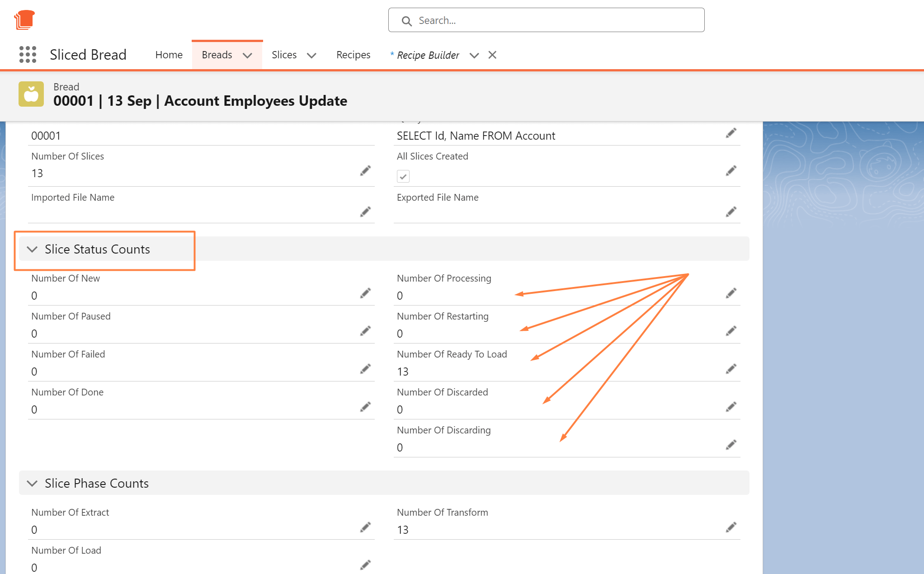Click the Bread record apple icon

click(31, 94)
